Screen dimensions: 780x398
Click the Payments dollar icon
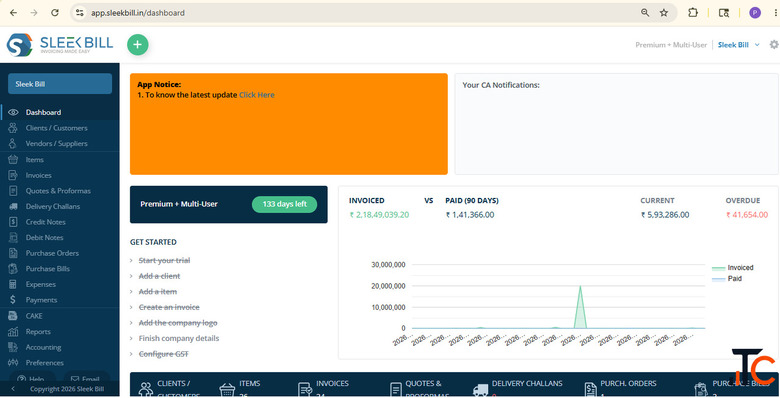point(13,300)
